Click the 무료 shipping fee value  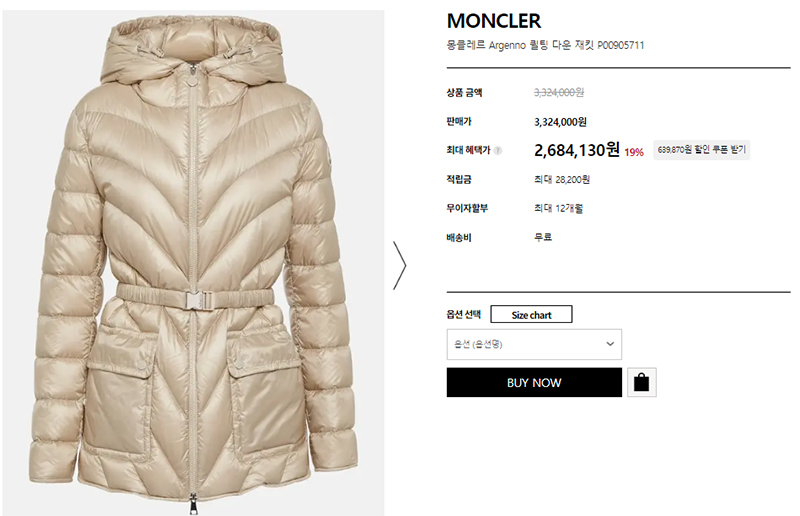543,237
